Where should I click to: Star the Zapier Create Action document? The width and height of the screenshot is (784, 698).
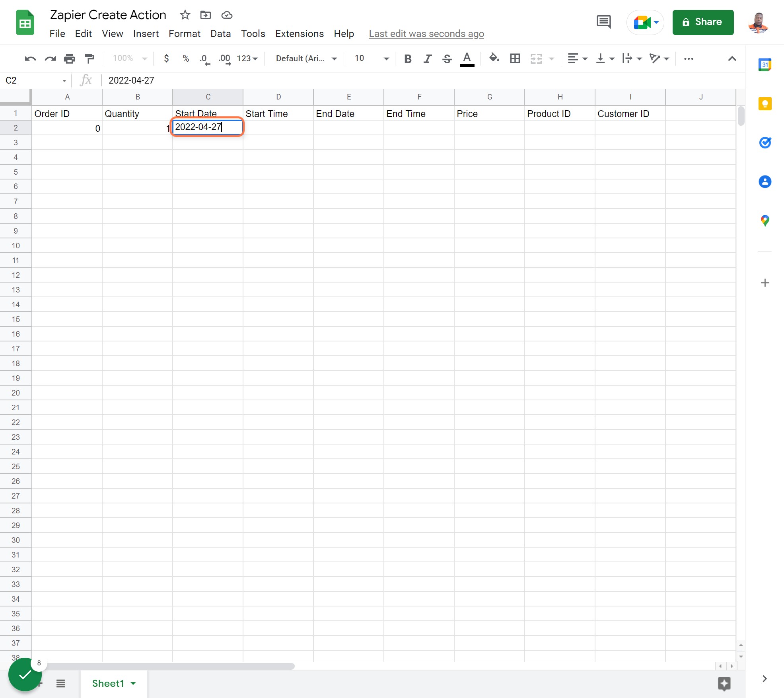[x=185, y=15]
